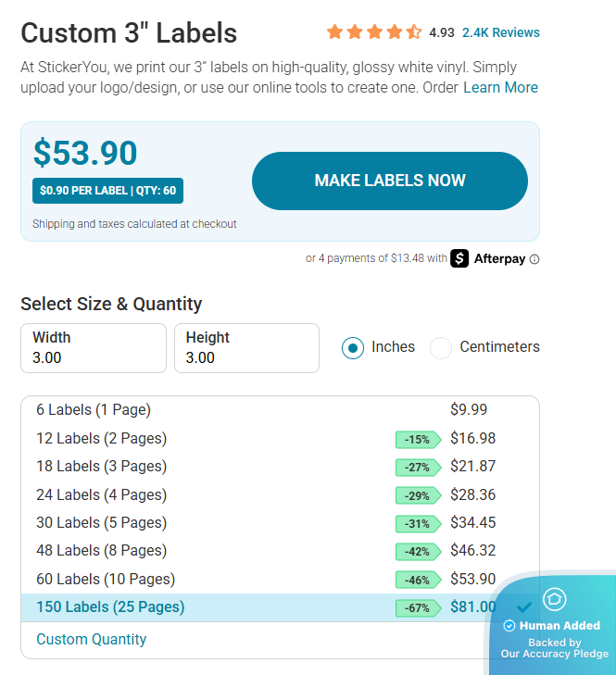Pick the 30 Labels (5 Pages) quantity
This screenshot has height=675, width=616.
(102, 522)
